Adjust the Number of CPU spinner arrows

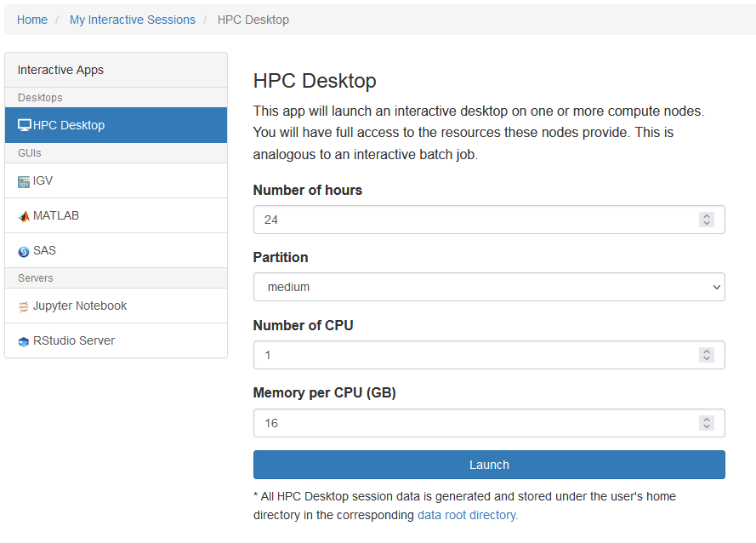[706, 355]
